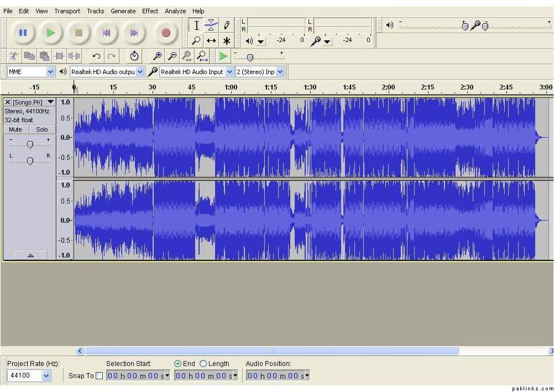Choose the Time Shift tool
This screenshot has height=392, width=554.
click(x=211, y=40)
